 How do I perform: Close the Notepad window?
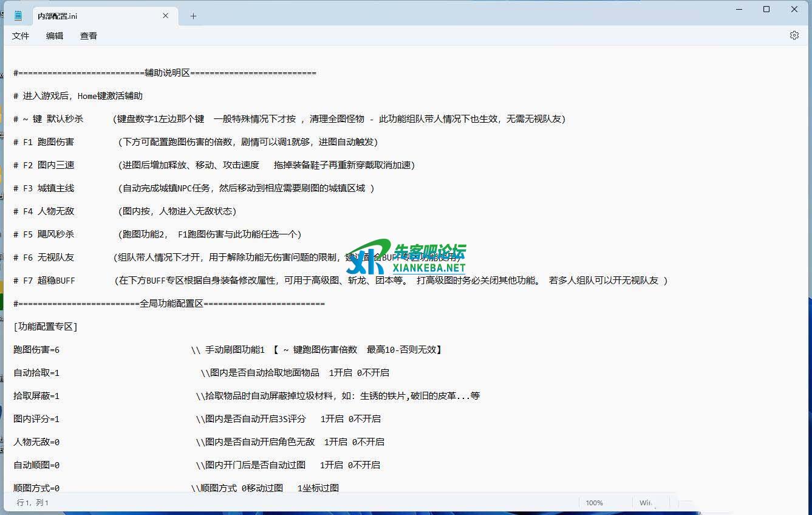(794, 9)
